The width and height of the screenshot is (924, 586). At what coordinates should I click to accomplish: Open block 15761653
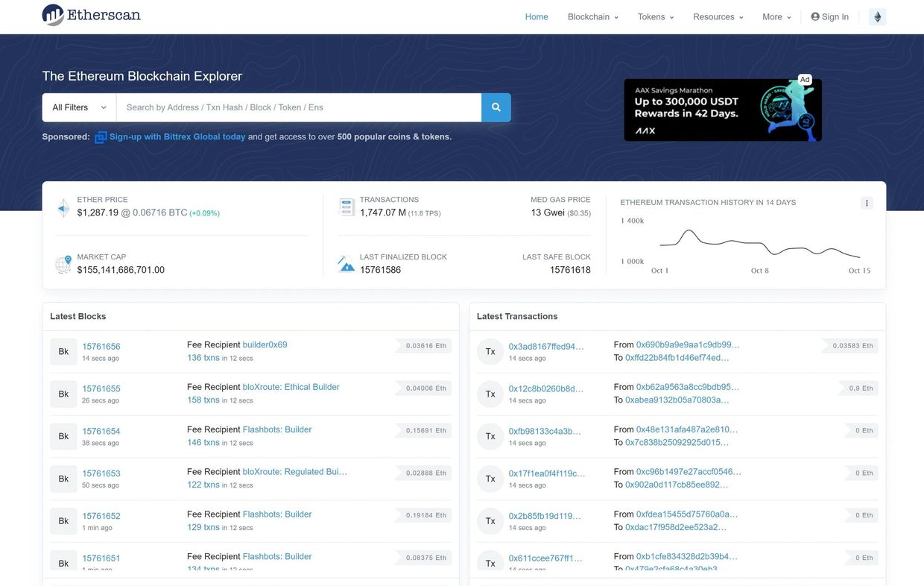[x=101, y=473]
